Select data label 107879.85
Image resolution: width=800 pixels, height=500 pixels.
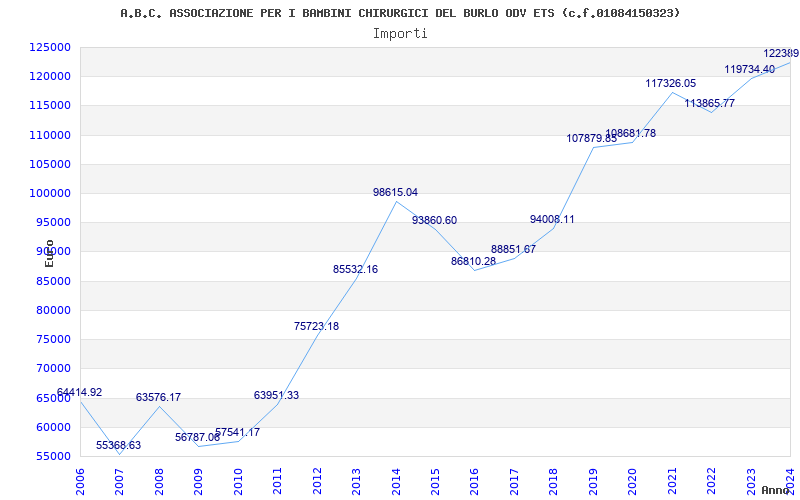[x=592, y=138]
